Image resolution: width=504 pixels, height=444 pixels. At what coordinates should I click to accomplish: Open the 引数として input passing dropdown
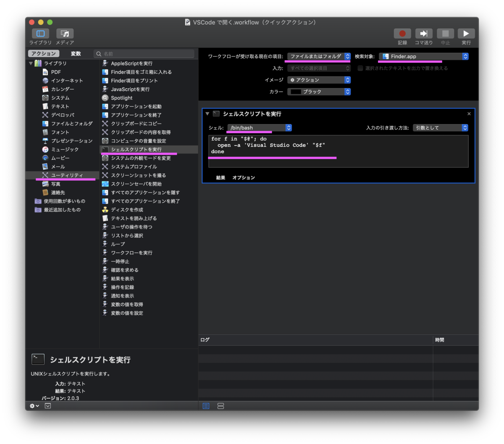(440, 128)
